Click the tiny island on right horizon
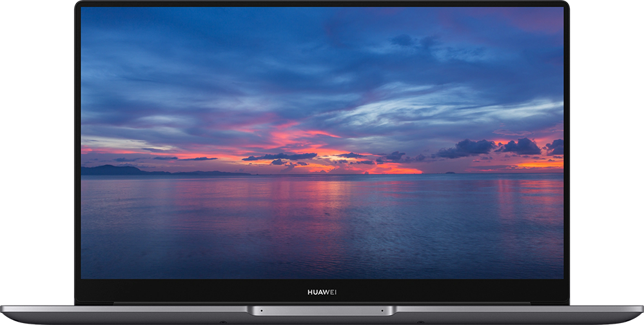 click(449, 172)
